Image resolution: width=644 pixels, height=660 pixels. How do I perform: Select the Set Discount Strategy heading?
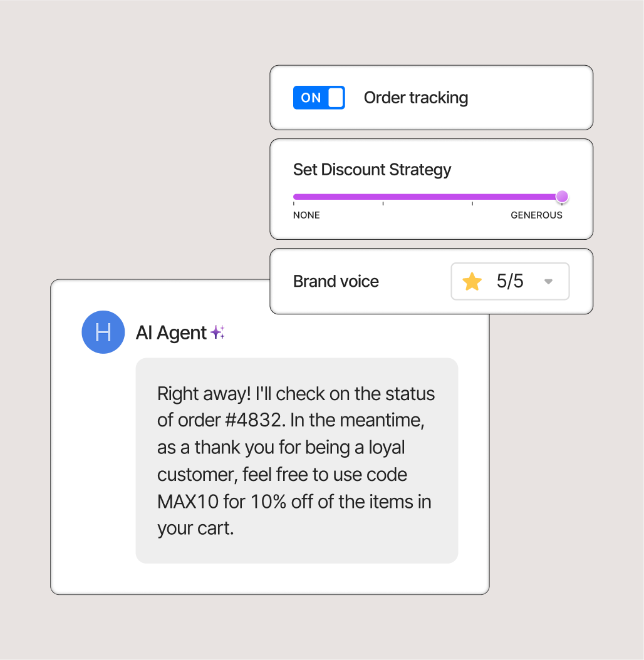(x=372, y=170)
